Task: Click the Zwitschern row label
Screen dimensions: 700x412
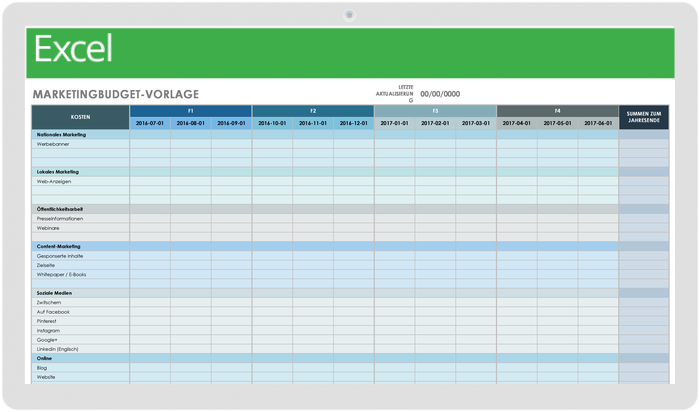Action: tap(49, 303)
